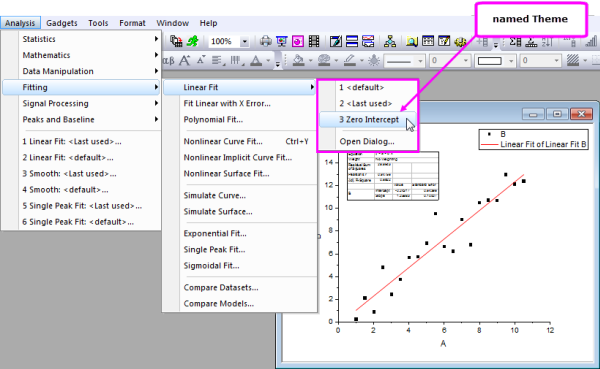This screenshot has height=369, width=600.
Task: Click the table with pencil edit icon
Action: tap(444, 41)
